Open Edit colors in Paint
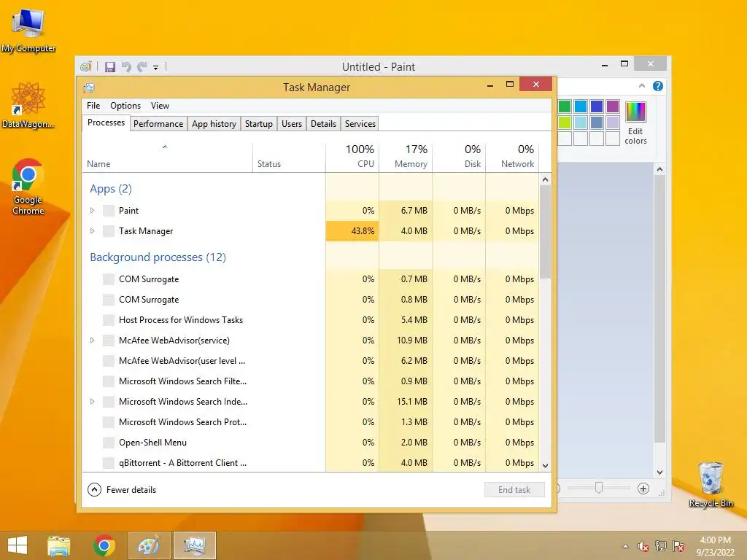The height and width of the screenshot is (560, 747). point(635,122)
